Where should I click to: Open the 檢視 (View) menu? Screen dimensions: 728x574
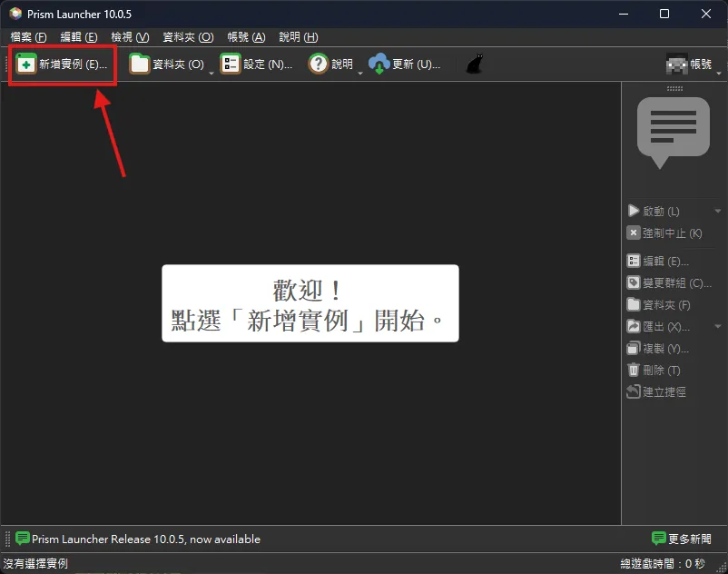tap(129, 37)
